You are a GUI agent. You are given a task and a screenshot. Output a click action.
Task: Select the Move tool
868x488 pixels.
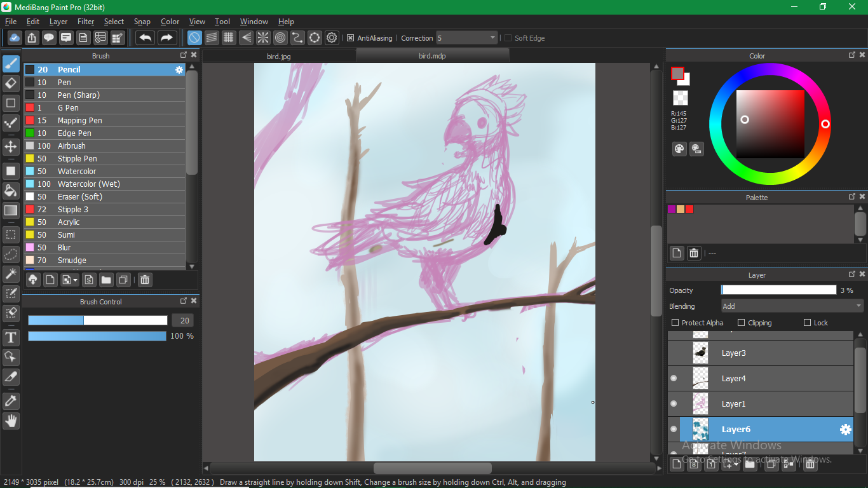pos(11,147)
